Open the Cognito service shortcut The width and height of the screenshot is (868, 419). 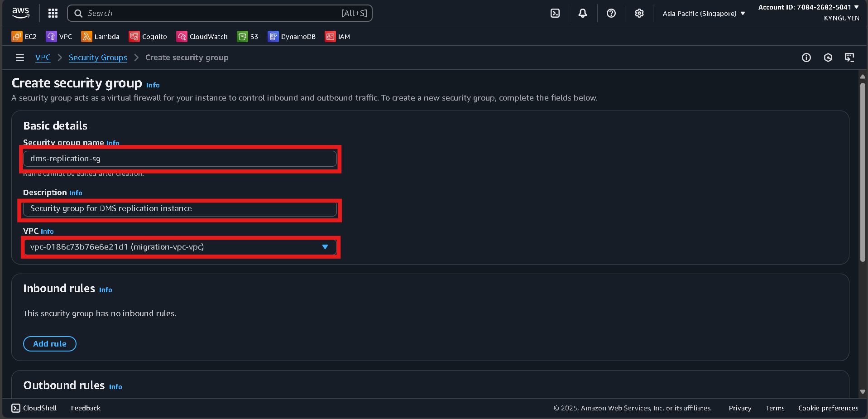[x=148, y=36]
